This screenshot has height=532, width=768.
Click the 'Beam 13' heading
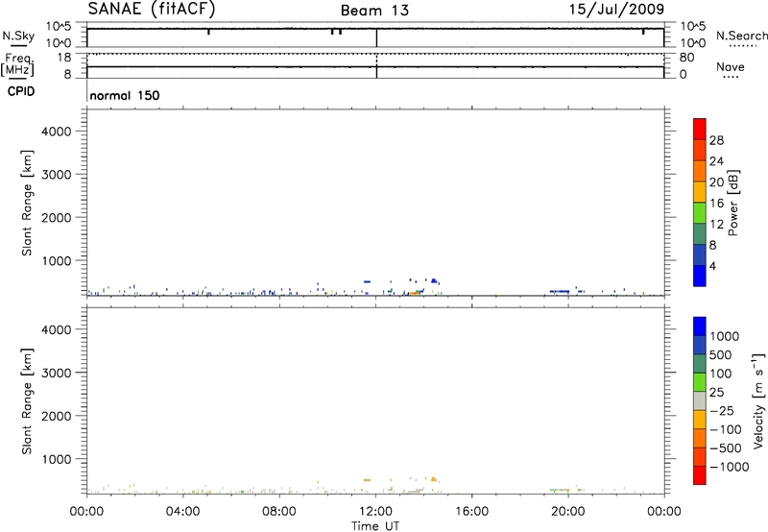tap(374, 11)
